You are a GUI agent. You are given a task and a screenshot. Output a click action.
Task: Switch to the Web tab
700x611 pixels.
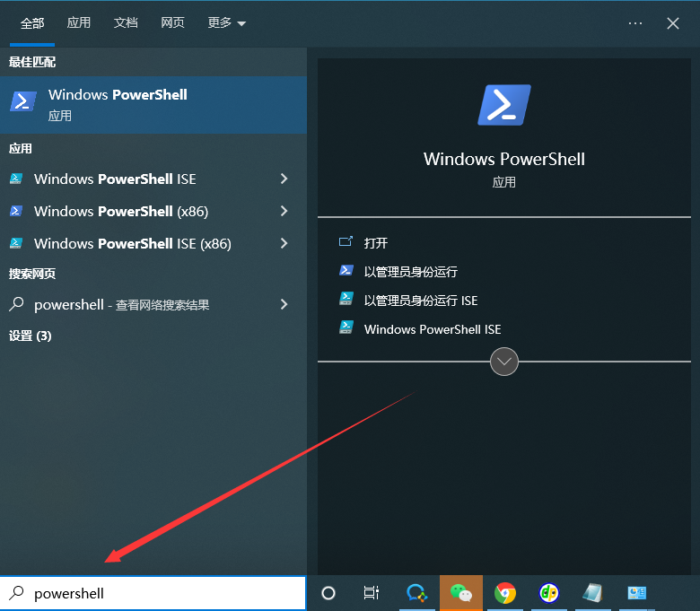coord(172,23)
